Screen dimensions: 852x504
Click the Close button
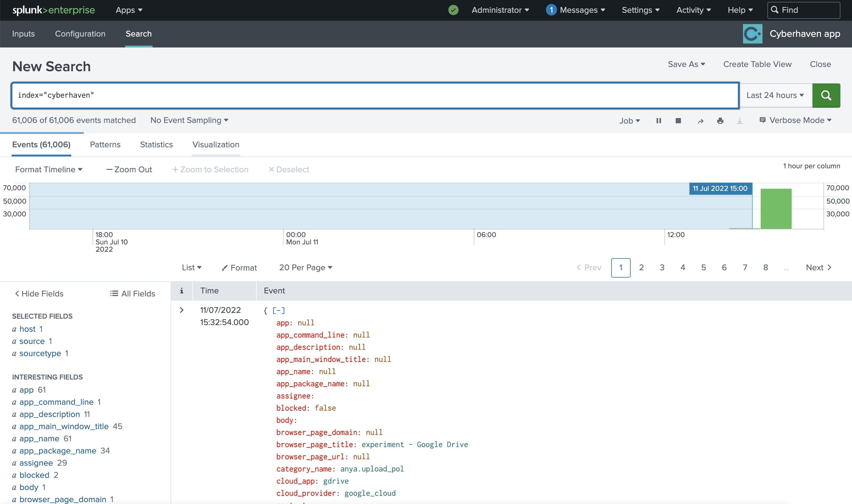pyautogui.click(x=820, y=64)
